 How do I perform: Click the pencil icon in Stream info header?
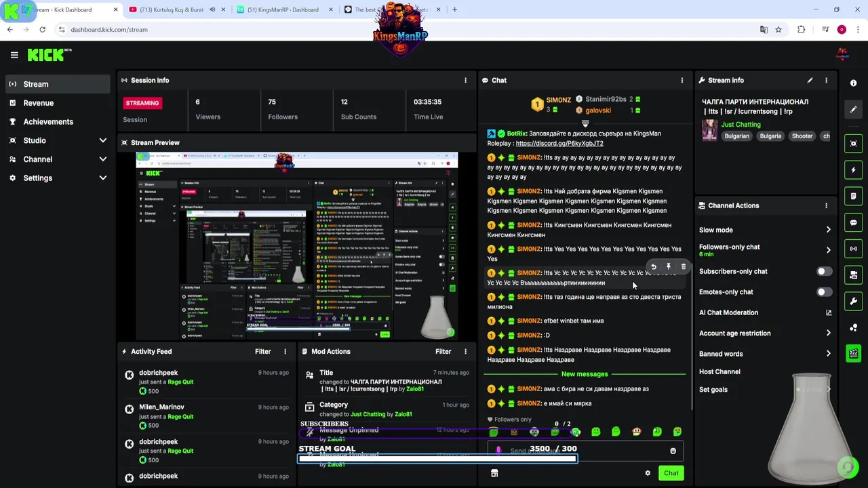click(810, 80)
